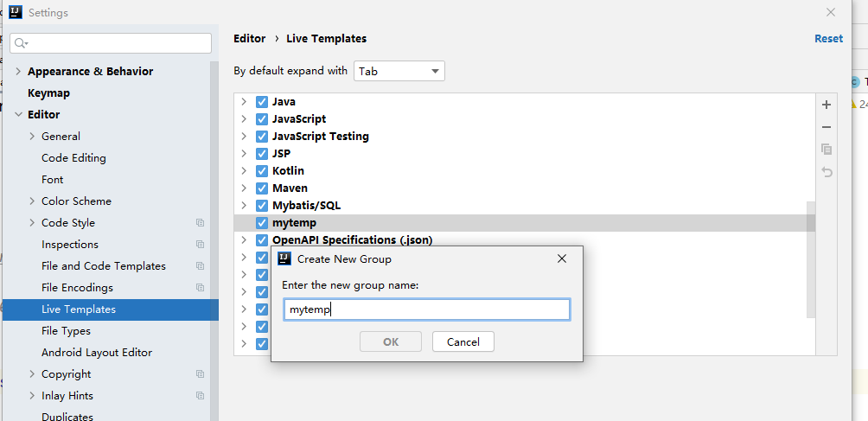Screen dimensions: 868x421
Task: Click the remove (−) template button
Action: pos(827,127)
